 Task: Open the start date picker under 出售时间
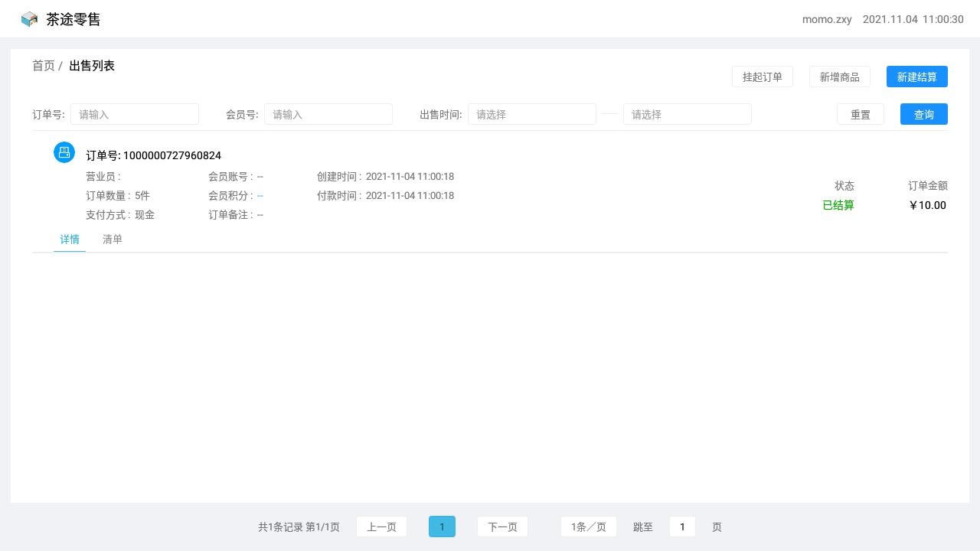pos(532,114)
